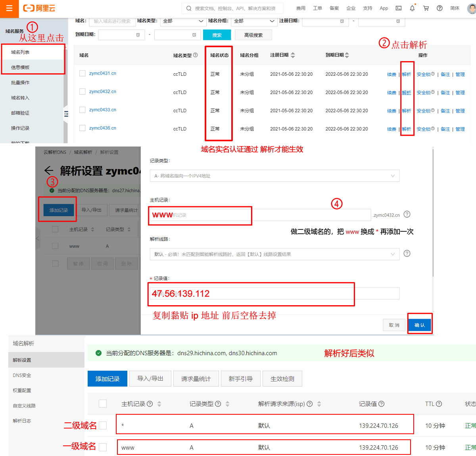Click help icon next to 主机记录 field
The width and height of the screenshot is (476, 456).
407,214
